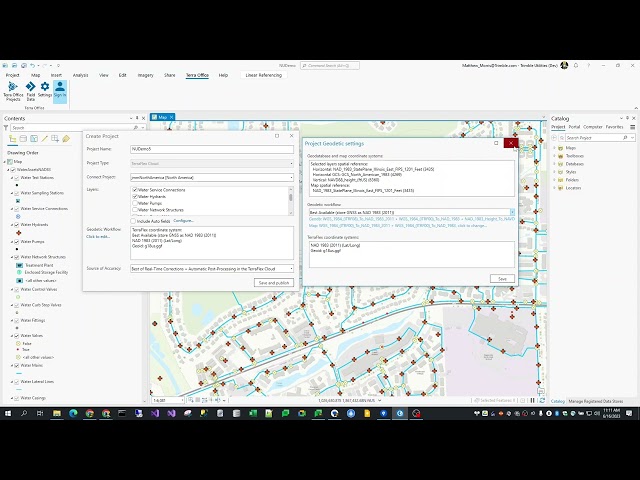The image size is (640, 480).
Task: Select List By Selection icon in Contents
Action: click(x=34, y=139)
